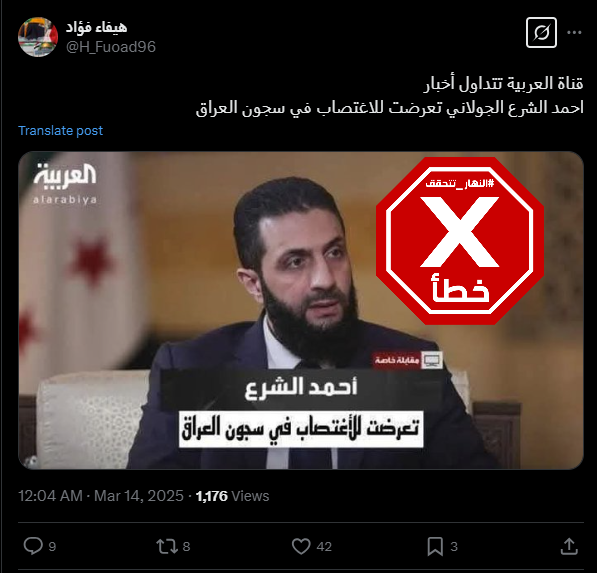
Task: Open the Grok explain-post icon
Action: 541,32
